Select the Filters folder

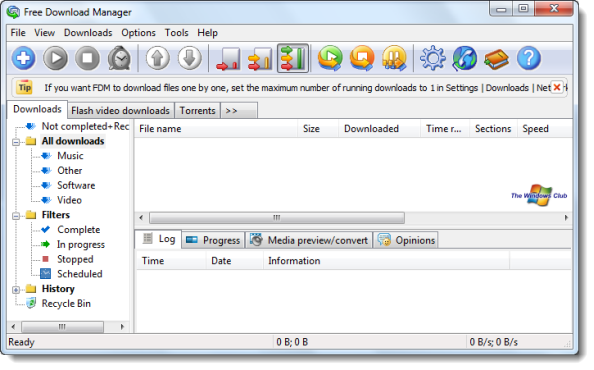pos(55,215)
